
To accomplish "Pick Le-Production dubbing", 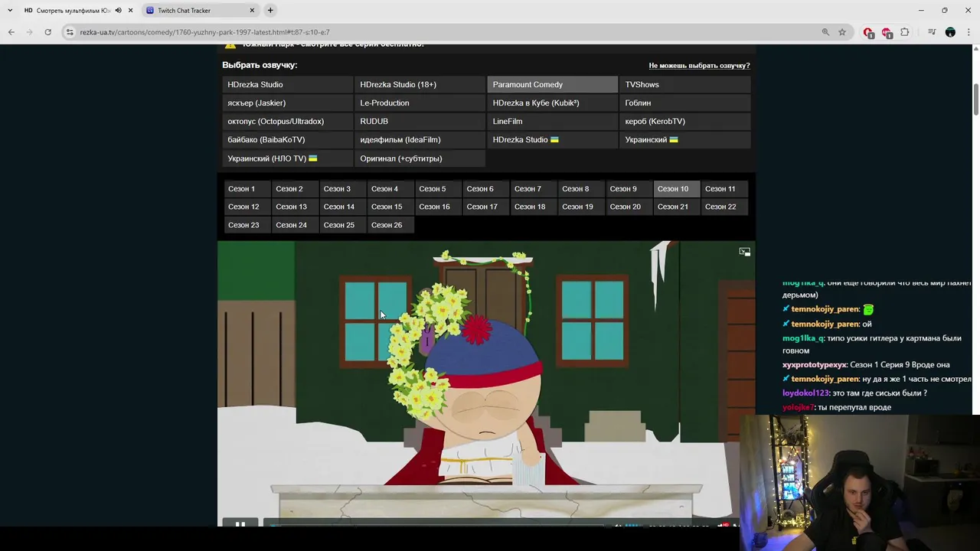I will 420,103.
